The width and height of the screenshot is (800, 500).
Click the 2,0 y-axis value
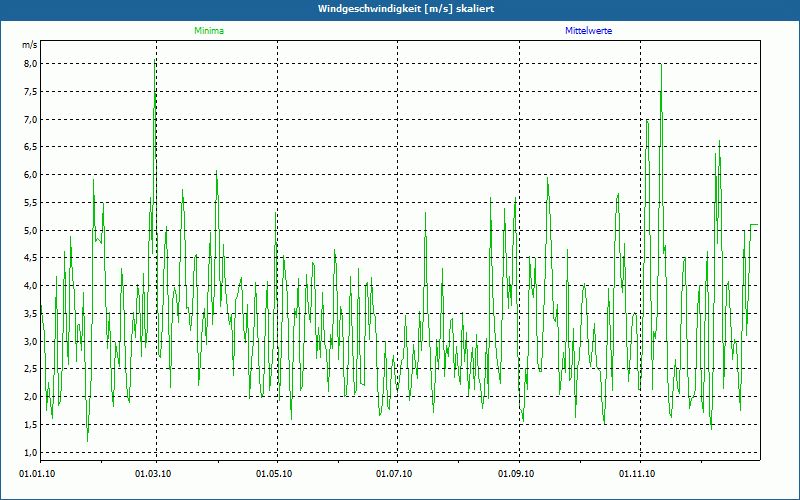click(31, 396)
